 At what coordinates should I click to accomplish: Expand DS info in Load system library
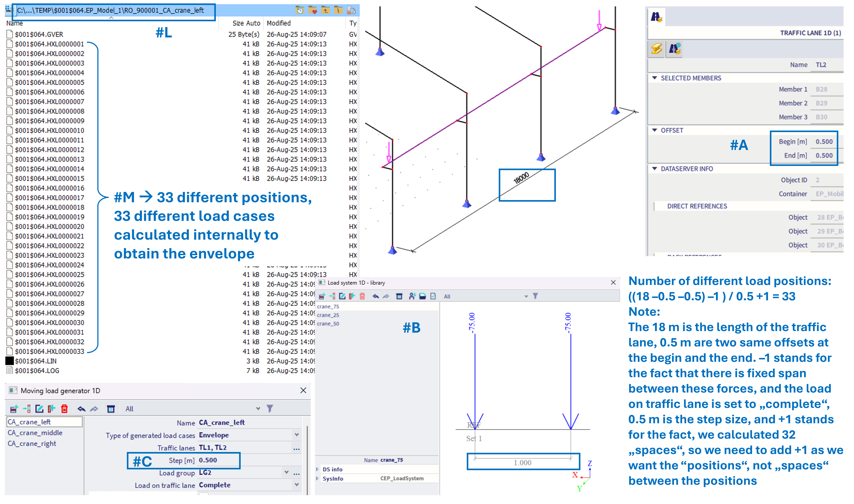(x=317, y=469)
